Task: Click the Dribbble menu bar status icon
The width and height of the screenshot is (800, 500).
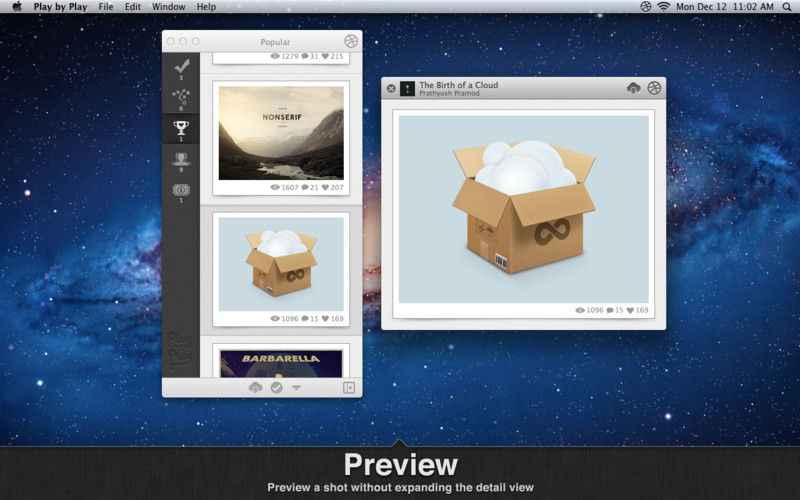Action: pyautogui.click(x=646, y=7)
